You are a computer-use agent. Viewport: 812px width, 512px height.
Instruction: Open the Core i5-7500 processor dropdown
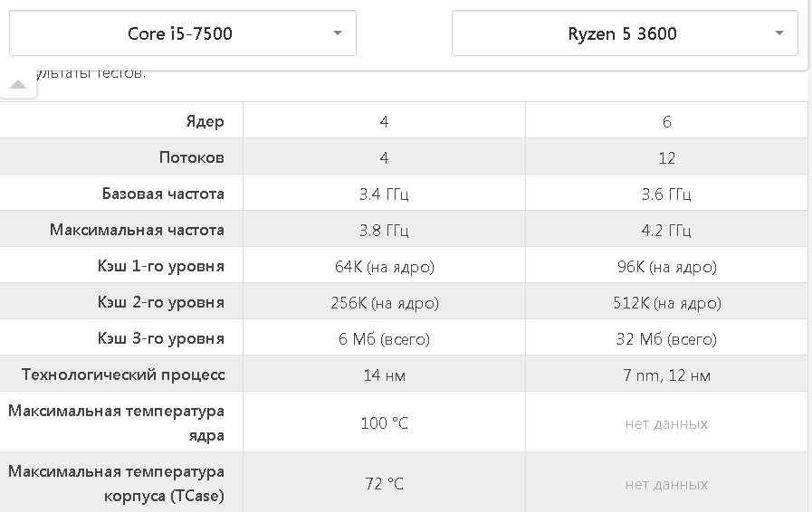tap(181, 33)
